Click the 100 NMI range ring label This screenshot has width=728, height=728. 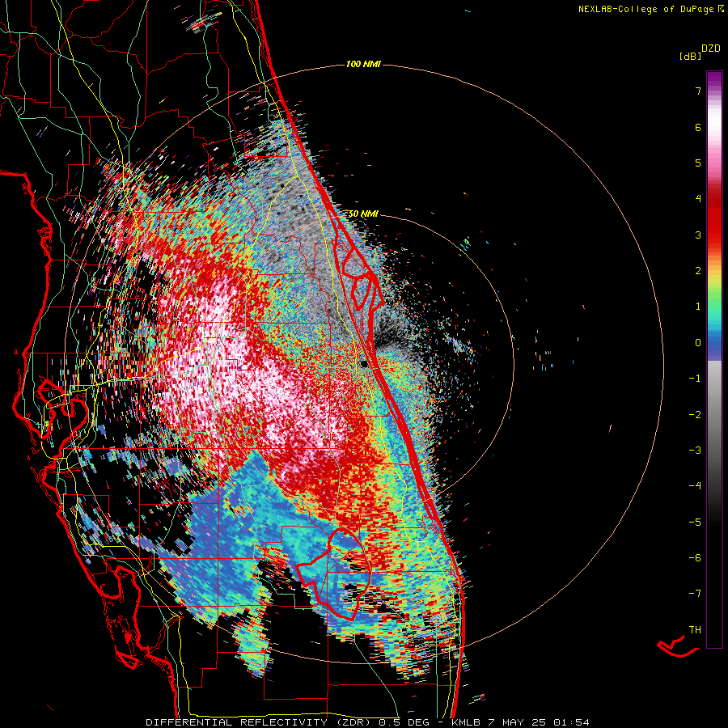[363, 64]
